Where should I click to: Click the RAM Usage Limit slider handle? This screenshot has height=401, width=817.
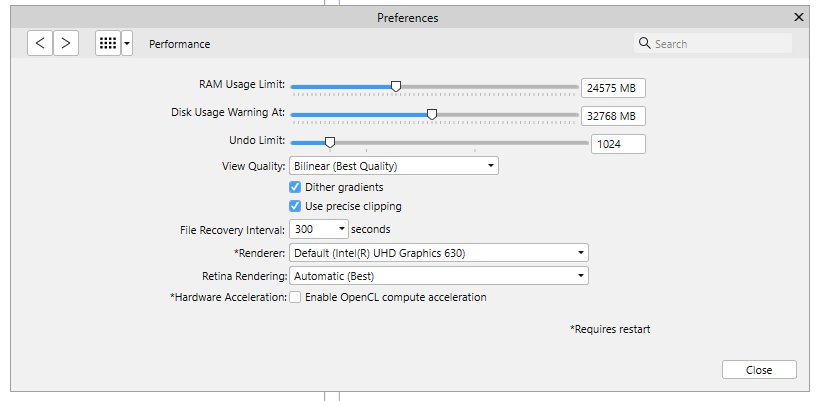396,86
